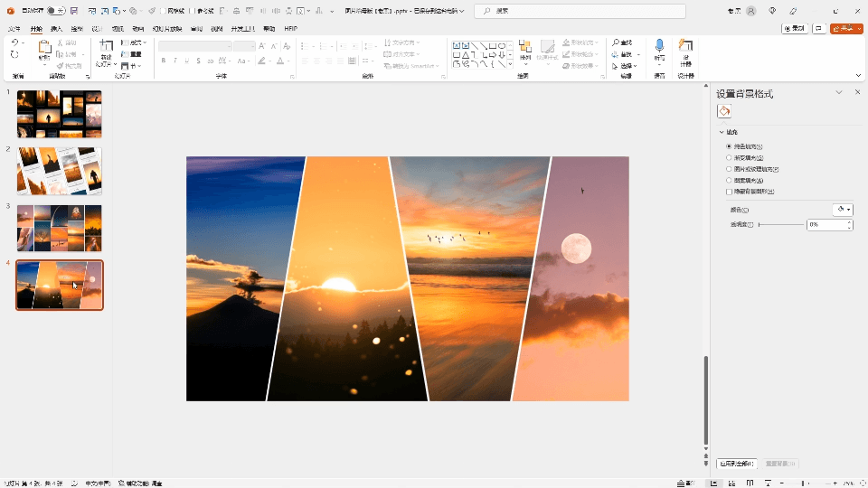This screenshot has height=488, width=868.
Task: Click the Save icon in title bar
Action: click(x=73, y=11)
